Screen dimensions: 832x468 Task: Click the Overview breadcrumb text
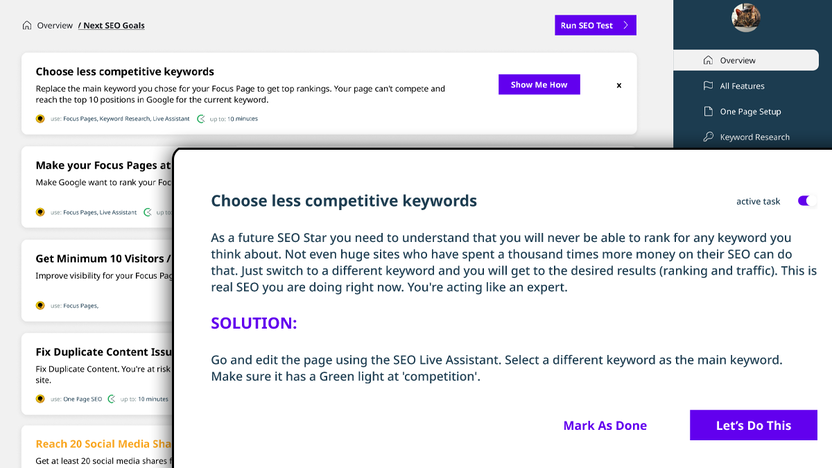55,25
